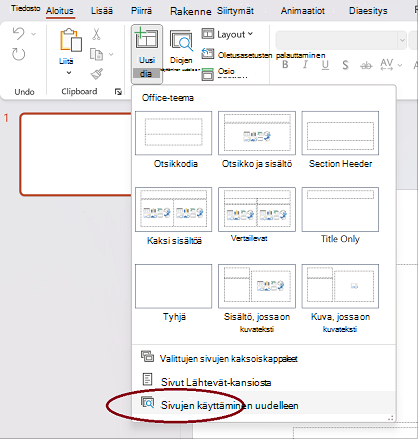Click the Layout icon in ribbon

pos(208,34)
